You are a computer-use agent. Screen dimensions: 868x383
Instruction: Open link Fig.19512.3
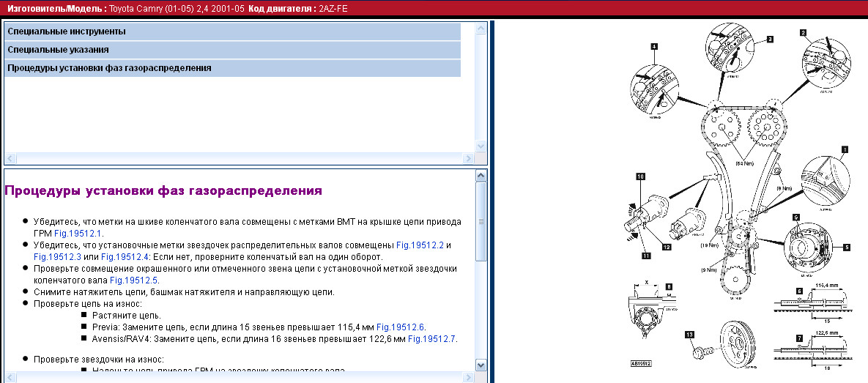[x=58, y=257]
